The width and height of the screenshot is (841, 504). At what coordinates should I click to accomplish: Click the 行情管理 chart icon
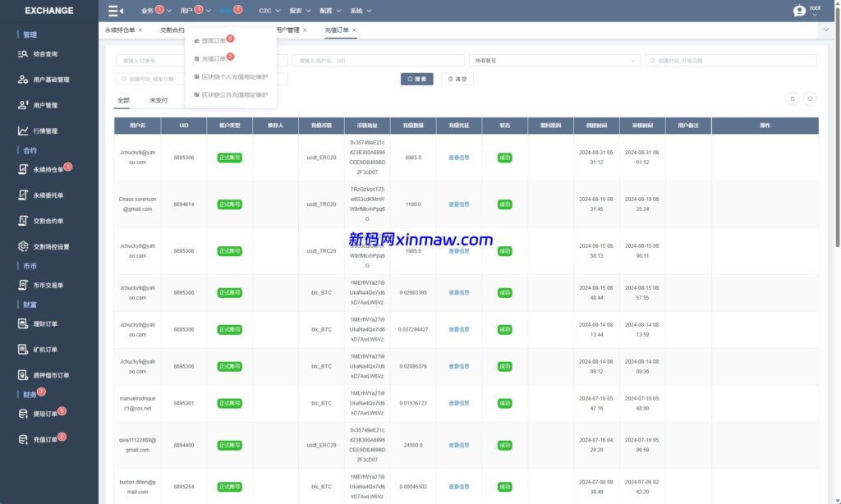[x=24, y=131]
